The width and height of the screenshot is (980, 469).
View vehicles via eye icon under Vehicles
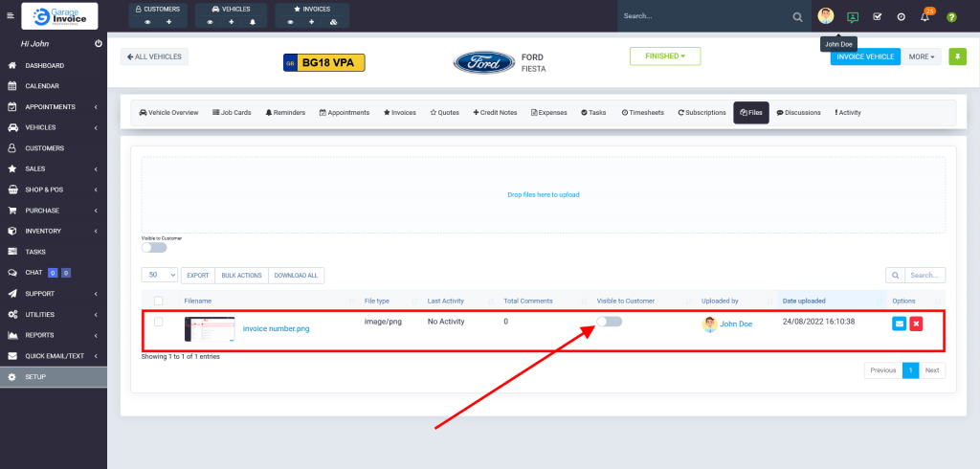tap(211, 22)
